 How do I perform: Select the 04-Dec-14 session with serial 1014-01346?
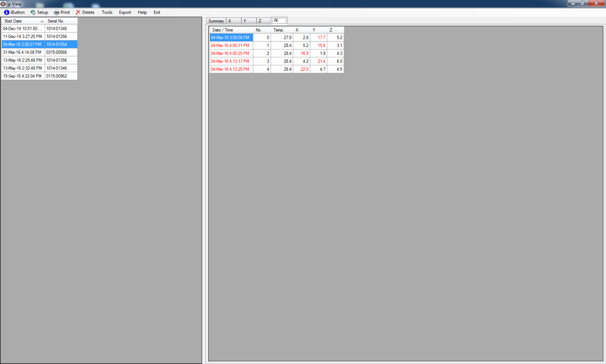pos(23,29)
